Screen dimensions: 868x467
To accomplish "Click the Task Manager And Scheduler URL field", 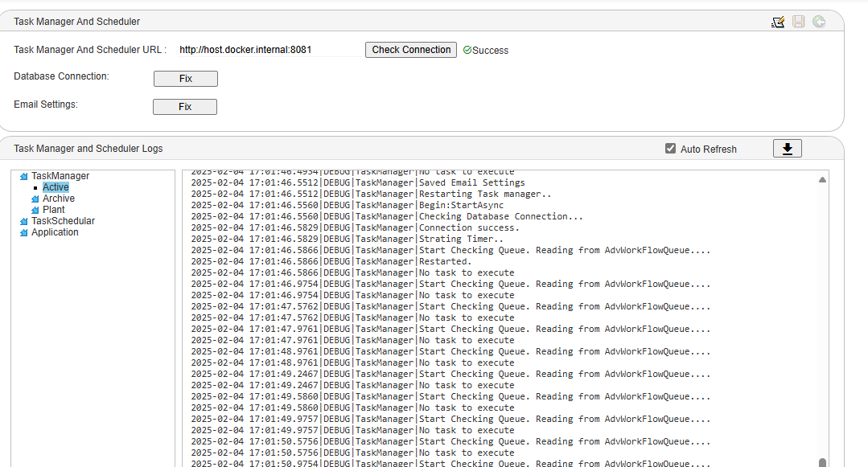I will pyautogui.click(x=269, y=50).
